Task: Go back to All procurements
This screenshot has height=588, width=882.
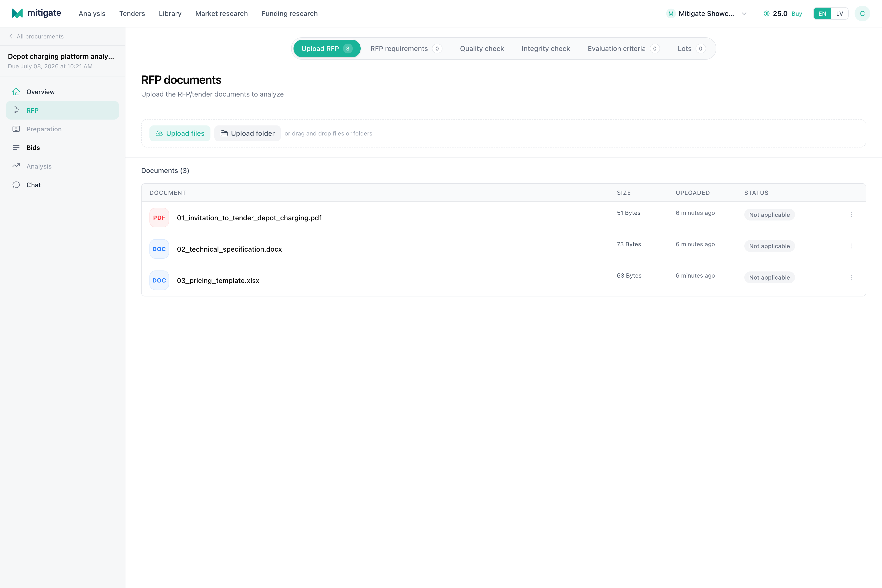Action: coord(36,36)
